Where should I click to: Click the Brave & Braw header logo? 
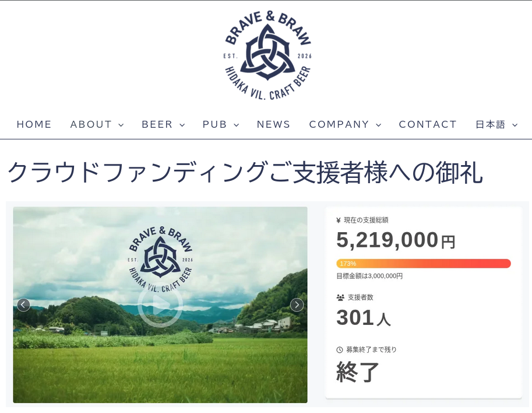[x=267, y=54]
